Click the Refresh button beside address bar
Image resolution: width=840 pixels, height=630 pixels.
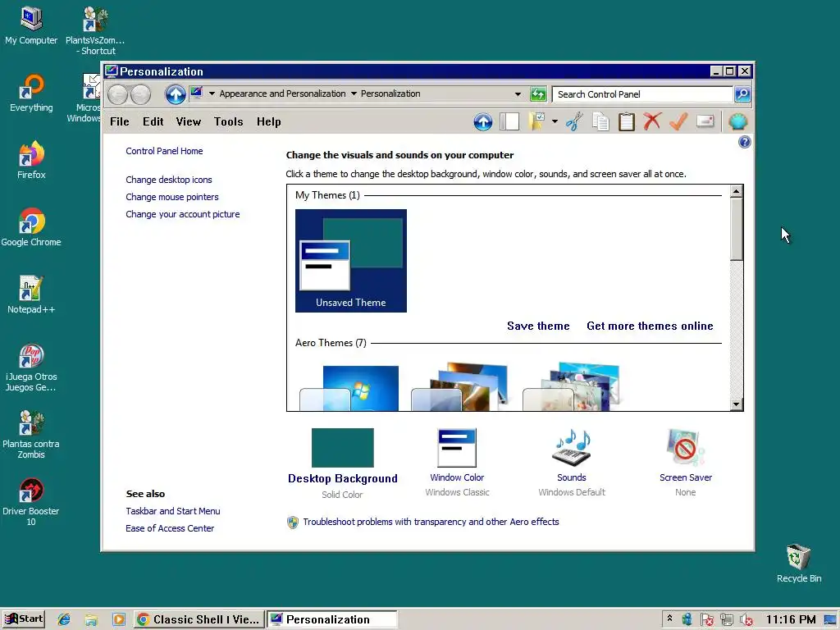(x=538, y=94)
